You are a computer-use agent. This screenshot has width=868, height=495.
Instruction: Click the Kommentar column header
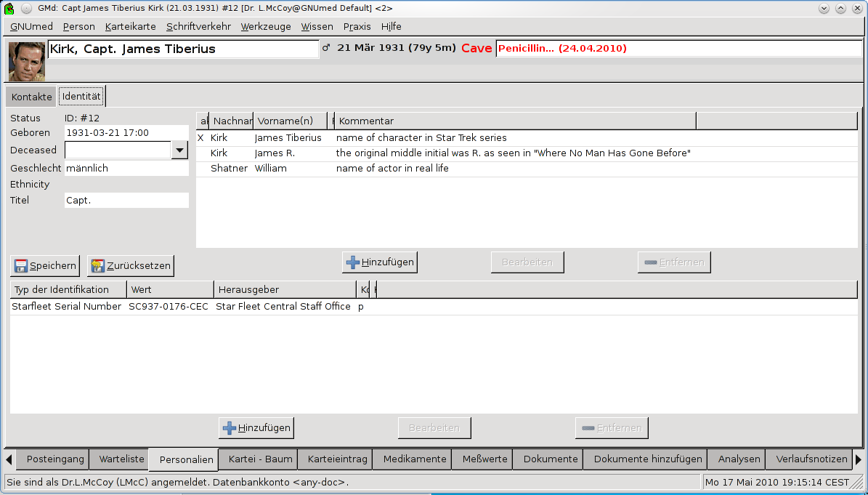click(x=516, y=121)
